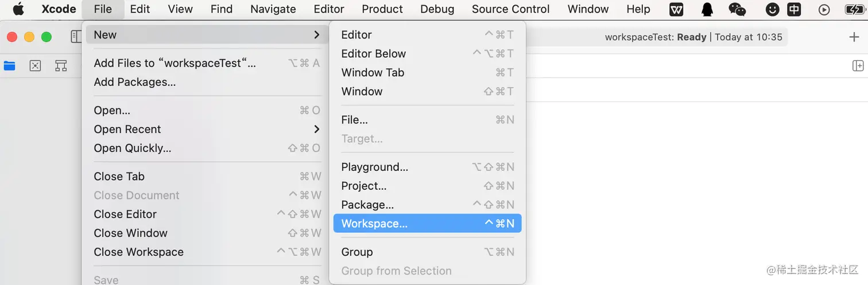The width and height of the screenshot is (868, 285).
Task: Switch Chinese input method icon
Action: click(794, 9)
